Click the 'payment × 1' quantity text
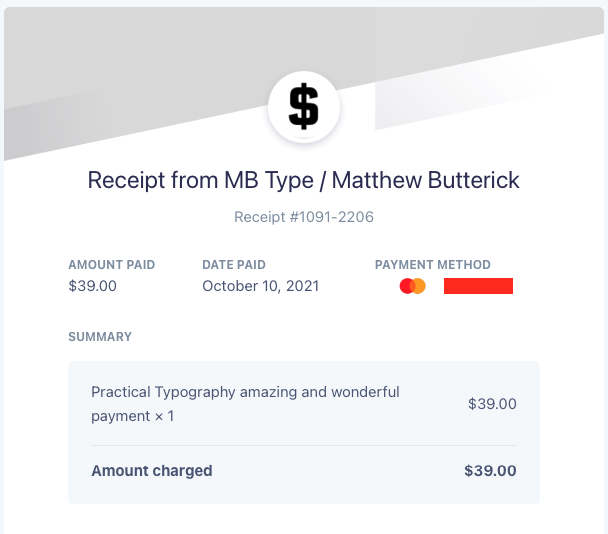608x534 pixels. point(133,416)
